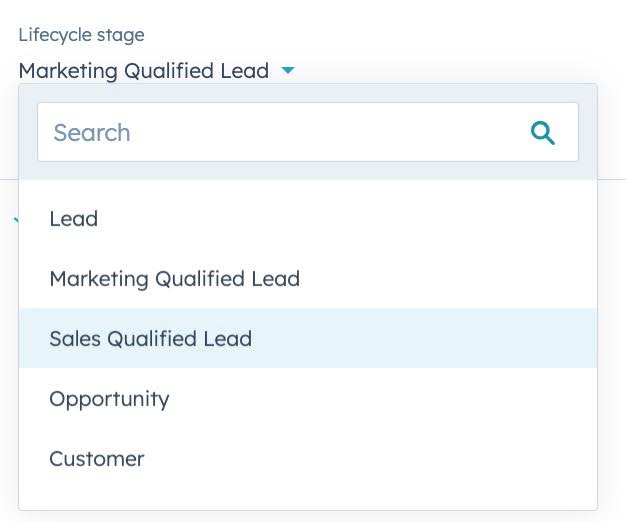Click the current value Marketing Qualified Lead
Viewport: 626px width, 522px height.
pyautogui.click(x=143, y=71)
